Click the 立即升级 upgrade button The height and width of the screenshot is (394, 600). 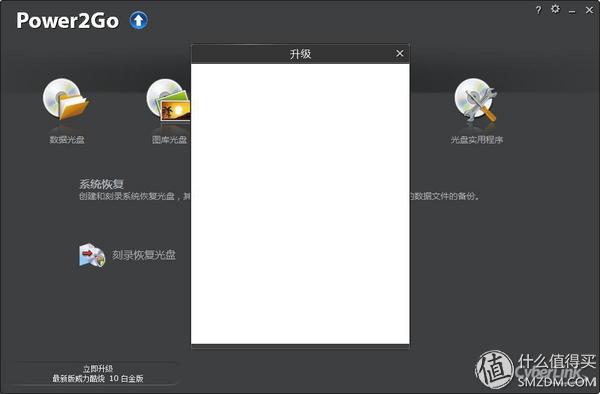pyautogui.click(x=98, y=373)
